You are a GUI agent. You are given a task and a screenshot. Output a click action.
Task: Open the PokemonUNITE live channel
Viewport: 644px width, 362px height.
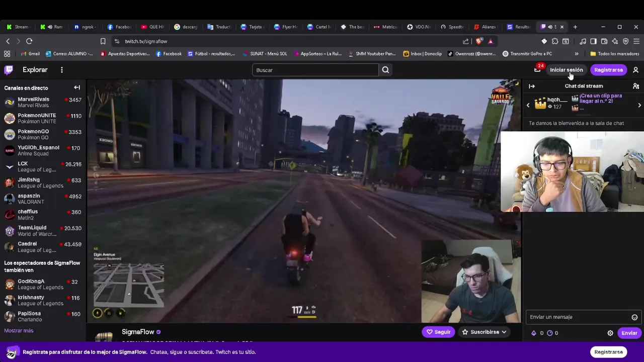43,119
